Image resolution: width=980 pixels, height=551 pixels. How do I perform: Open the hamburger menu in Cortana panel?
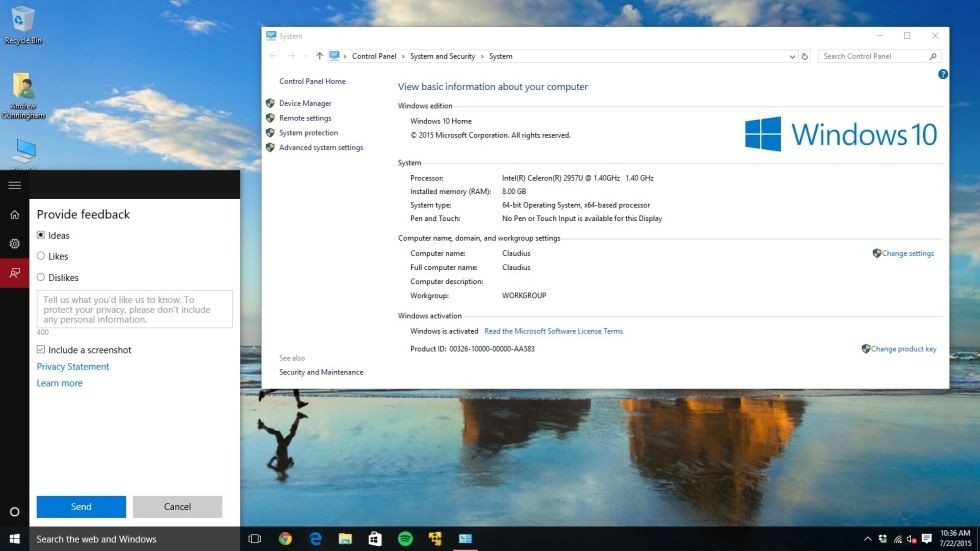pos(14,185)
